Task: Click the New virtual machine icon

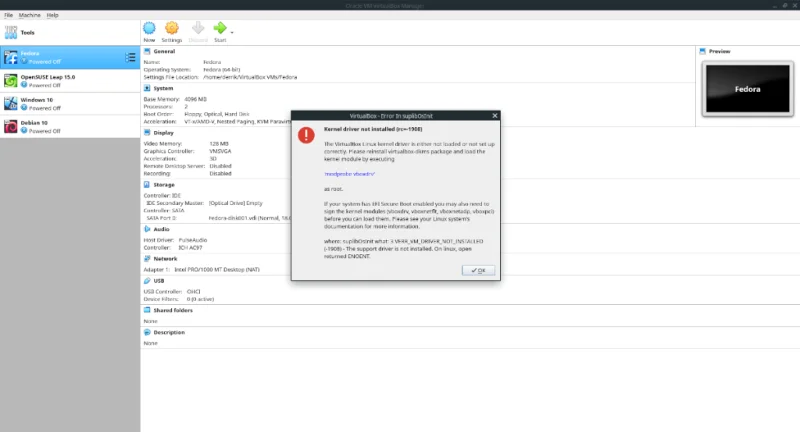Action: 149,28
